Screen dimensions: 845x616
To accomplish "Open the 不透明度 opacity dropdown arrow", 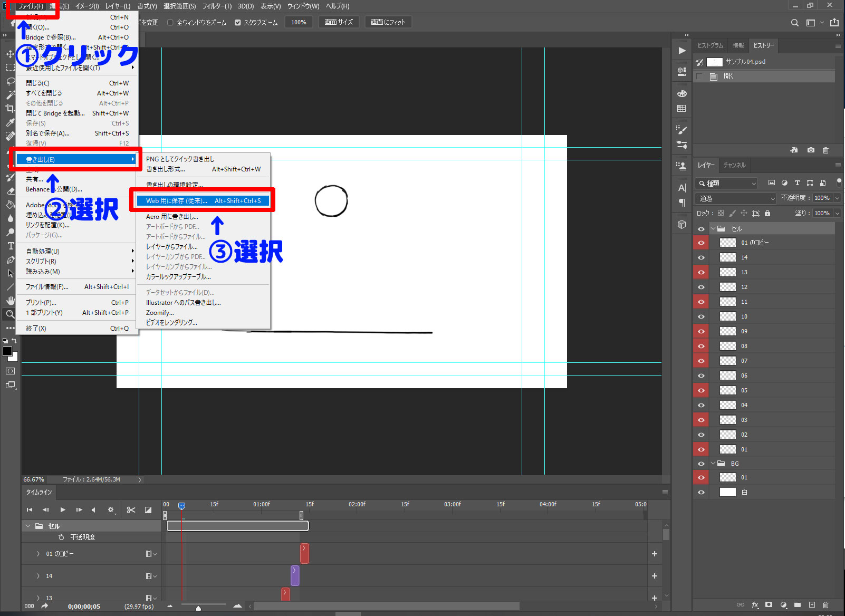I will pos(837,198).
